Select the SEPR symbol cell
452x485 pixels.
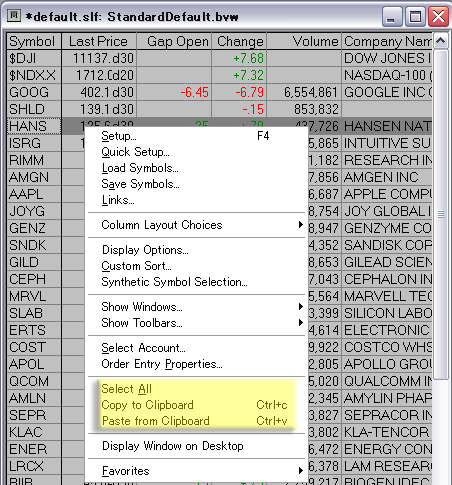click(x=34, y=416)
